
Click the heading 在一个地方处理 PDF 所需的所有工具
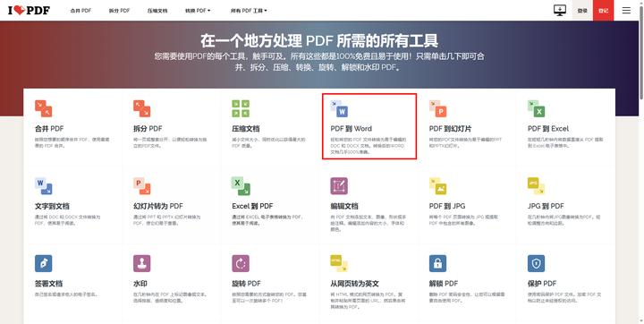(x=319, y=40)
